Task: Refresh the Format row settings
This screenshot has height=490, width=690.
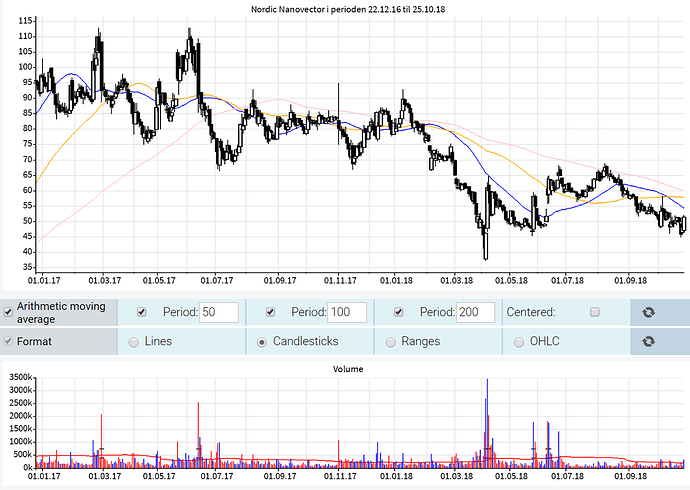Action: pyautogui.click(x=648, y=341)
